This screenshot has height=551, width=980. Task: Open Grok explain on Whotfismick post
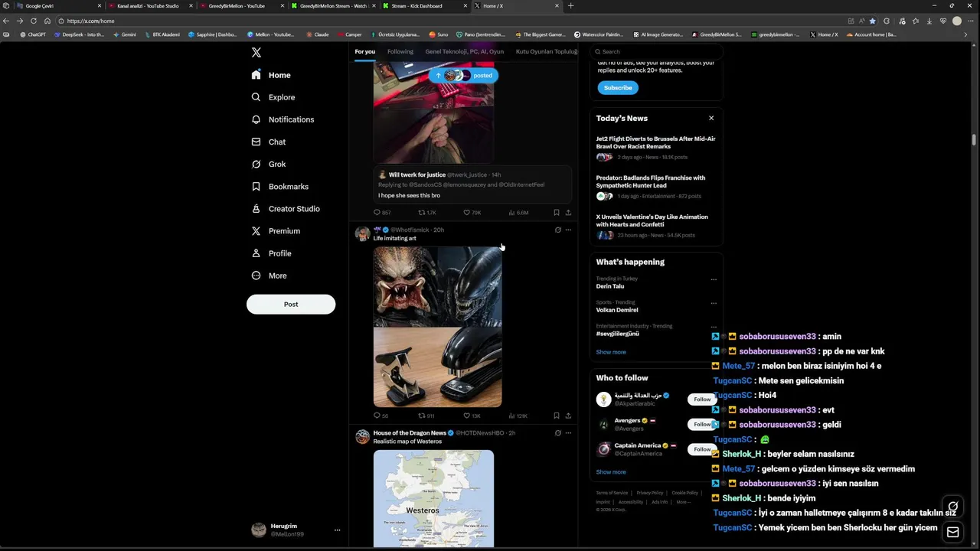[557, 230]
